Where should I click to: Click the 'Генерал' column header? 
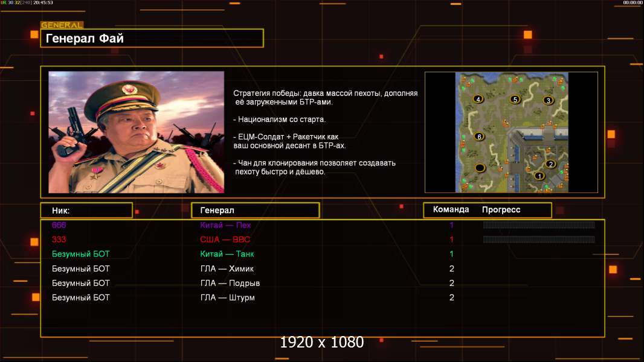tap(255, 211)
